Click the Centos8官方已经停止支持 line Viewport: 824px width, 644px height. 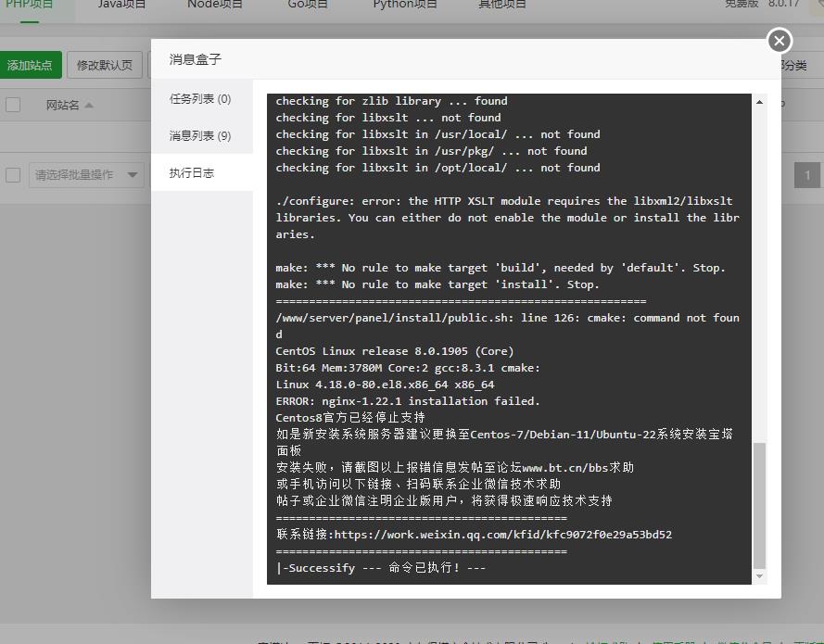point(350,418)
